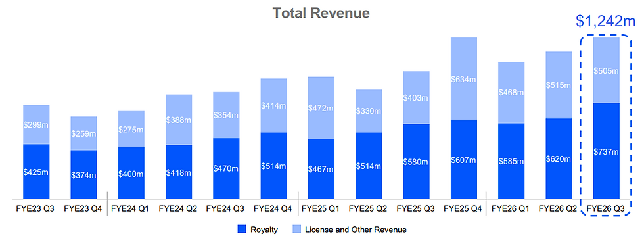Click the "Total Revenue" chart title
This screenshot has width=644, height=242.
[x=321, y=13]
